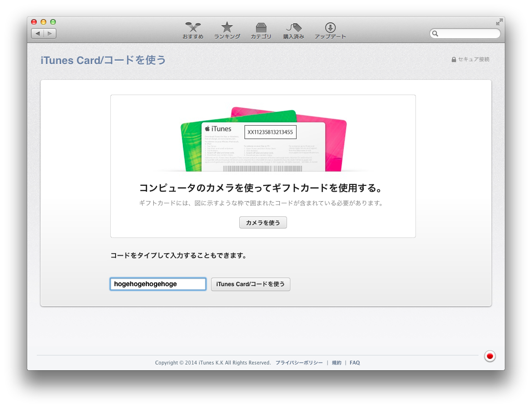Click the sample code XX11235813213455 box
The height and width of the screenshot is (408, 532).
click(270, 132)
